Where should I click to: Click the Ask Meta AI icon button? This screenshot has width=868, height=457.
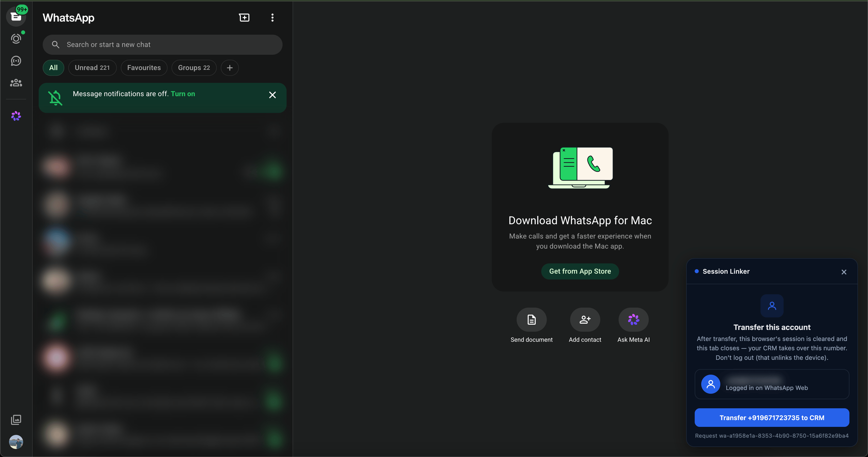pos(633,320)
